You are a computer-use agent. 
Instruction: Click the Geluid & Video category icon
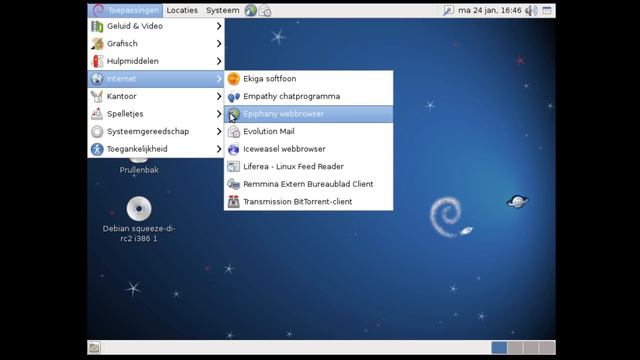coord(97,26)
